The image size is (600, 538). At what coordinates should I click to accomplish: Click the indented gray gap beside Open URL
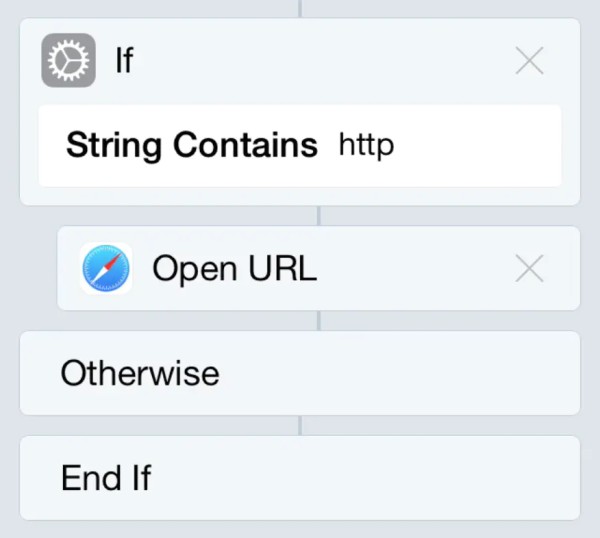point(38,268)
